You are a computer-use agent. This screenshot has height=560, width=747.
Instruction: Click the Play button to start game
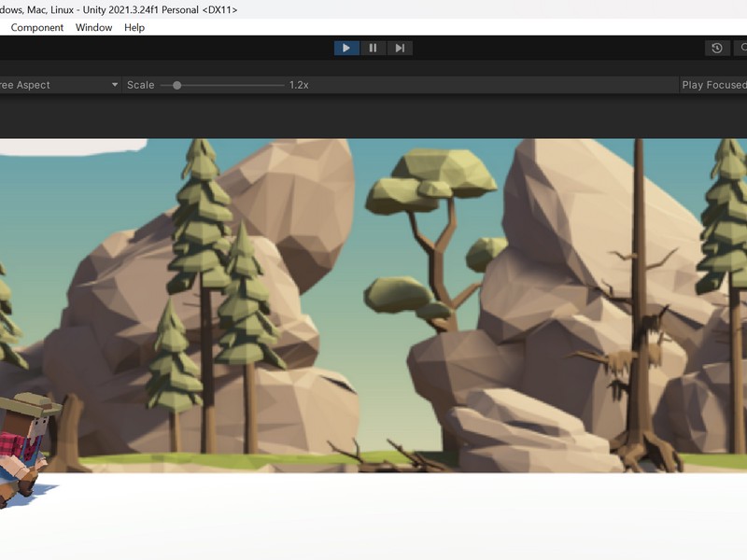click(x=346, y=49)
